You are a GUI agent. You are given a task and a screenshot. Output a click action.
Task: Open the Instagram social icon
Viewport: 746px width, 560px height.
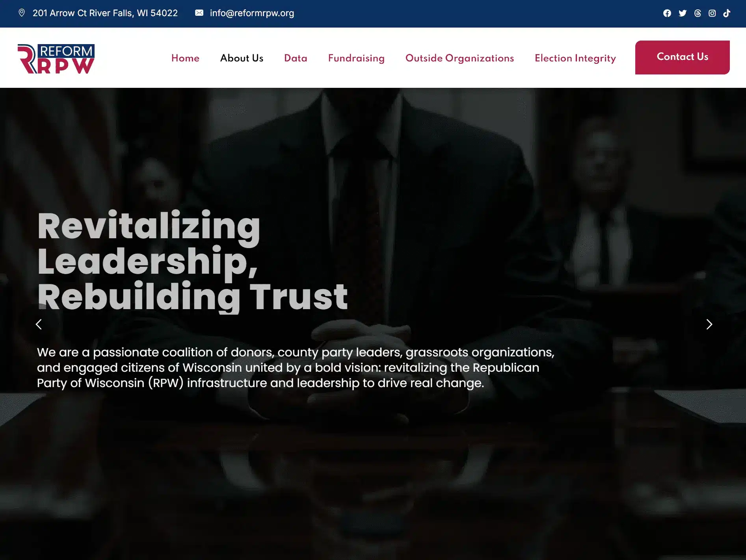tap(712, 13)
